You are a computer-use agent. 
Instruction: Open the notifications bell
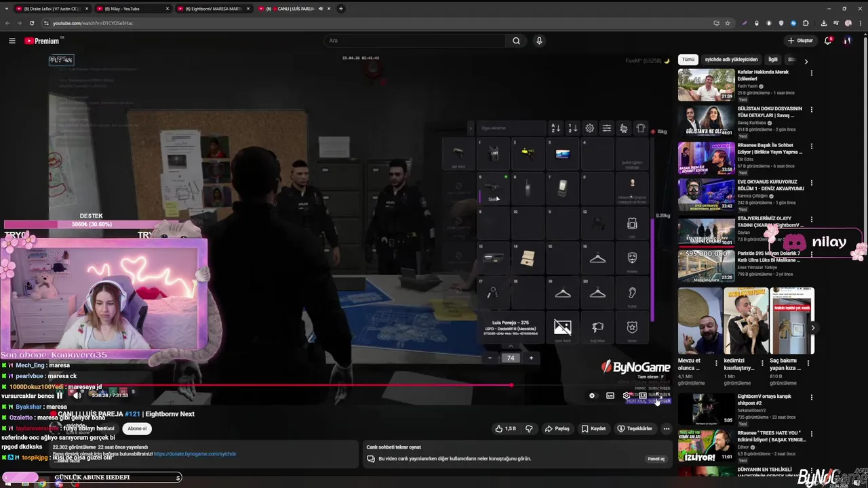(827, 41)
